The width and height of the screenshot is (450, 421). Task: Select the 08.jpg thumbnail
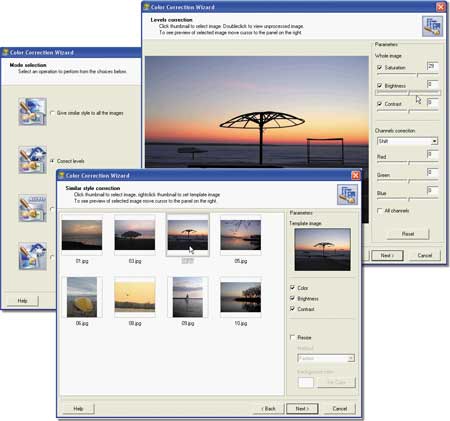coord(135,297)
